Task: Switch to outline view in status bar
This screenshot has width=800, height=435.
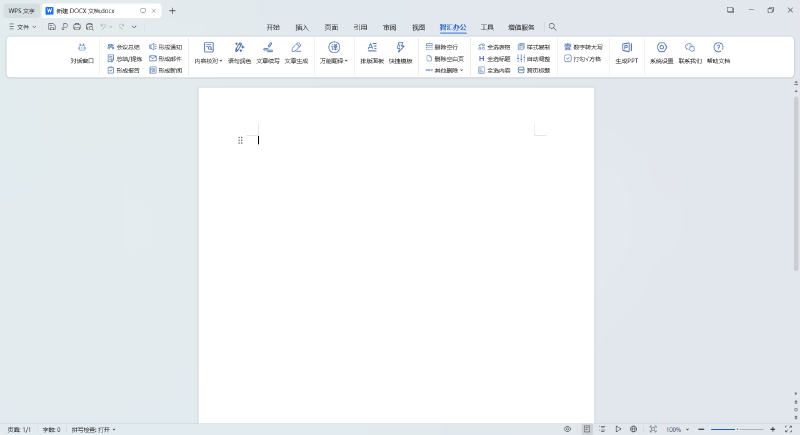Action: point(602,429)
